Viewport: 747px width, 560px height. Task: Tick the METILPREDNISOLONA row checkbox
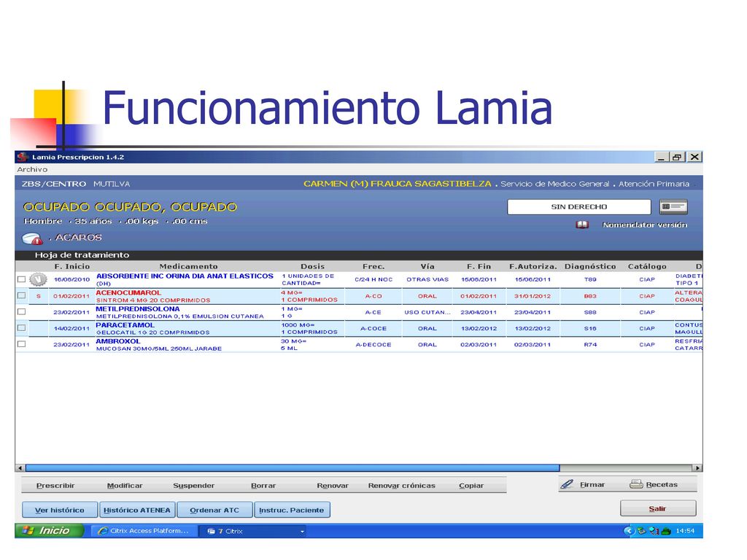pos(21,312)
